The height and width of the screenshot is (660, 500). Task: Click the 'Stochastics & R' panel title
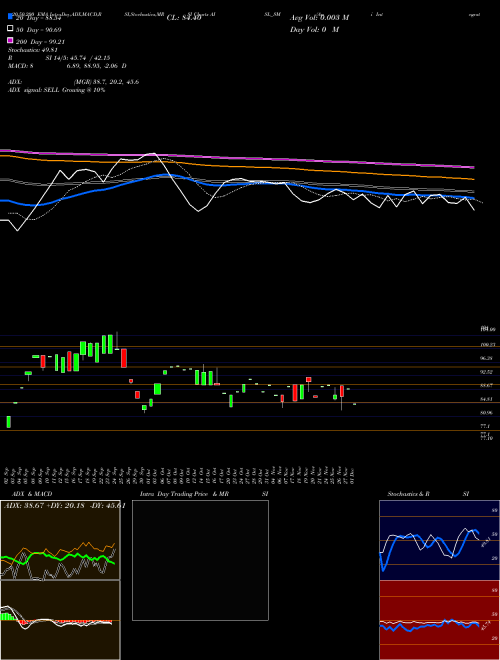(x=408, y=494)
